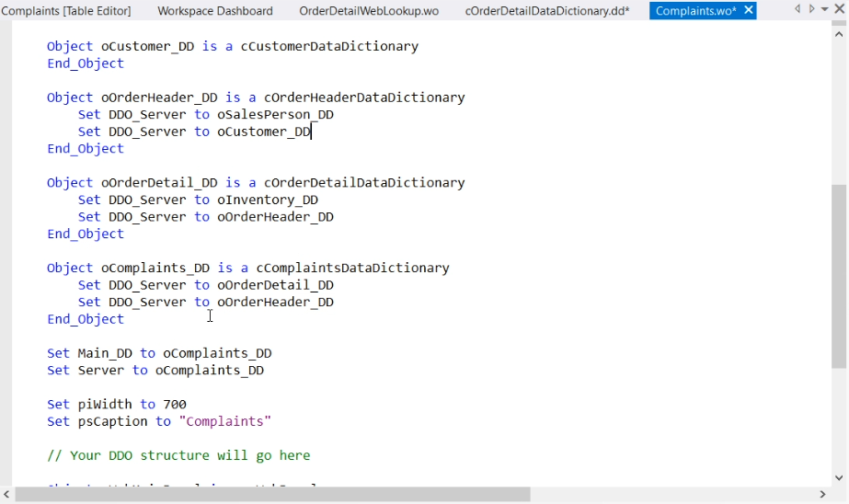849x504 pixels.
Task: Click the horizontal scrollbar thumb
Action: tap(272, 495)
